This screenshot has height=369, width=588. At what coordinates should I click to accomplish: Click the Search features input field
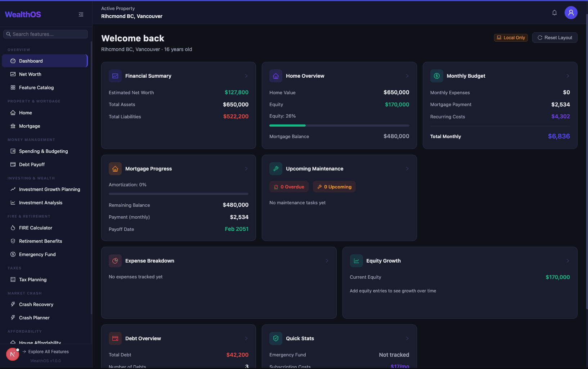point(45,34)
